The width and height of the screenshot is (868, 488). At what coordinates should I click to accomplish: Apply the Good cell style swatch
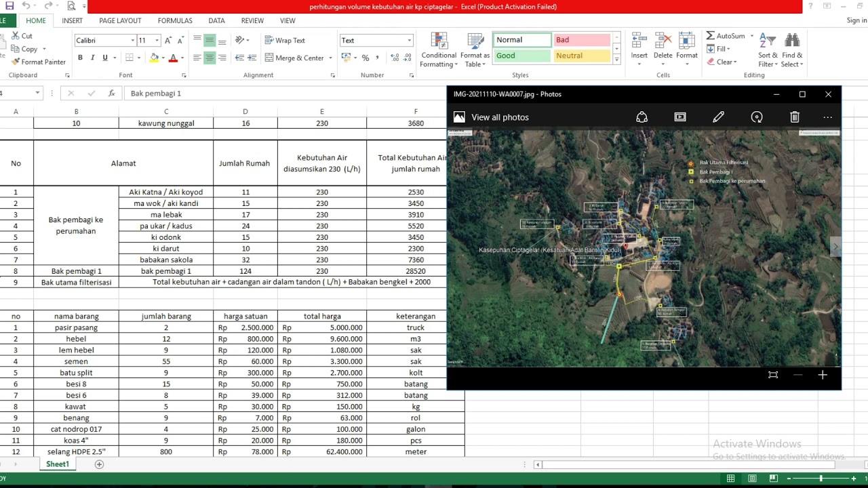point(521,56)
